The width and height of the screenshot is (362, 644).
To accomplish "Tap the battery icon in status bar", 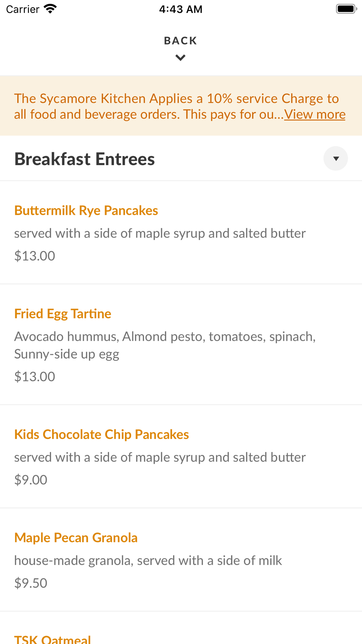I will [346, 9].
